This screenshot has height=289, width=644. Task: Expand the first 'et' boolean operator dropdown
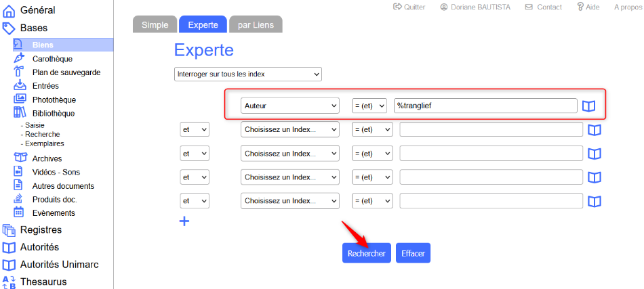(x=195, y=129)
